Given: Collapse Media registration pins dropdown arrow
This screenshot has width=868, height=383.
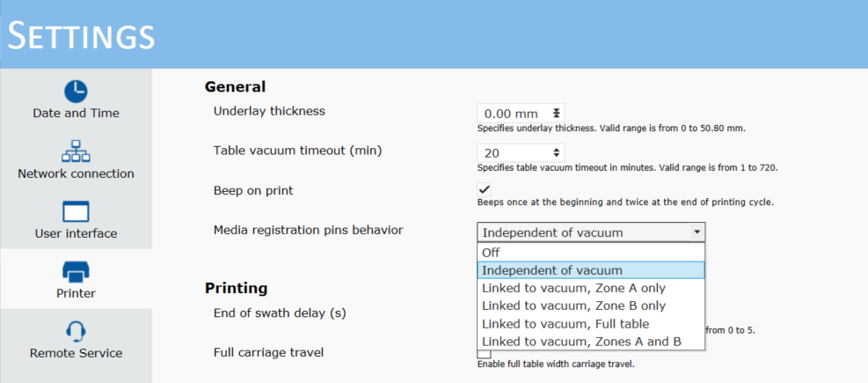Looking at the screenshot, I should (697, 232).
